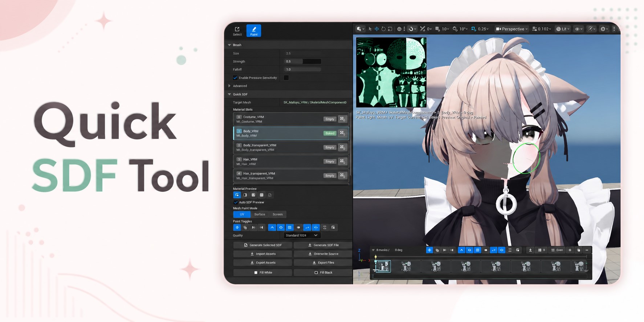Click the Empty status on Costume_VRM
Image resolution: width=644 pixels, height=322 pixels.
(330, 119)
